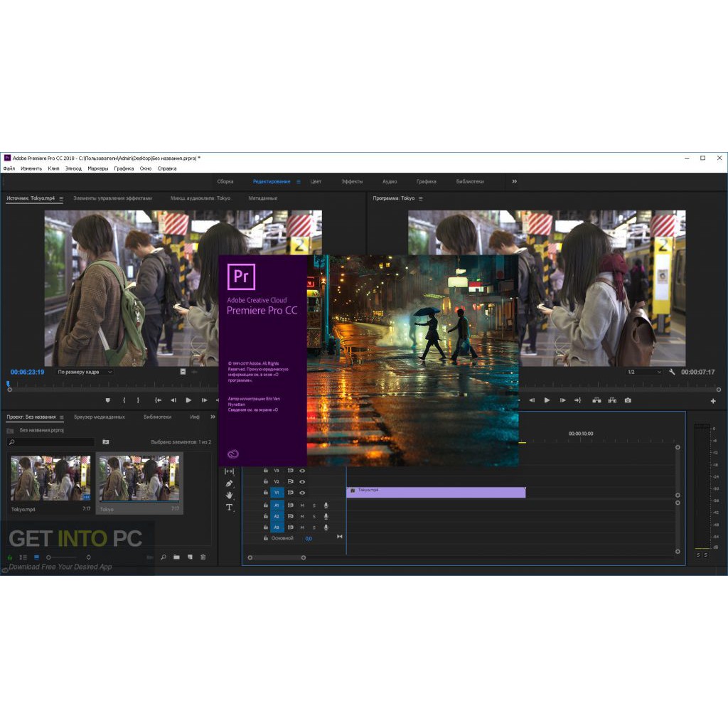Select the Type tool in the toolbar
This screenshot has width=728, height=728.
(x=230, y=508)
